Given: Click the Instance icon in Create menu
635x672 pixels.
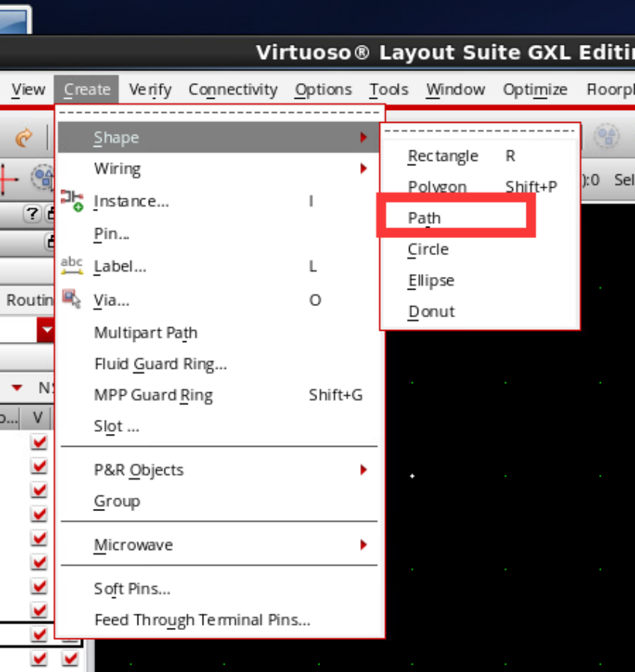Looking at the screenshot, I should pyautogui.click(x=72, y=201).
